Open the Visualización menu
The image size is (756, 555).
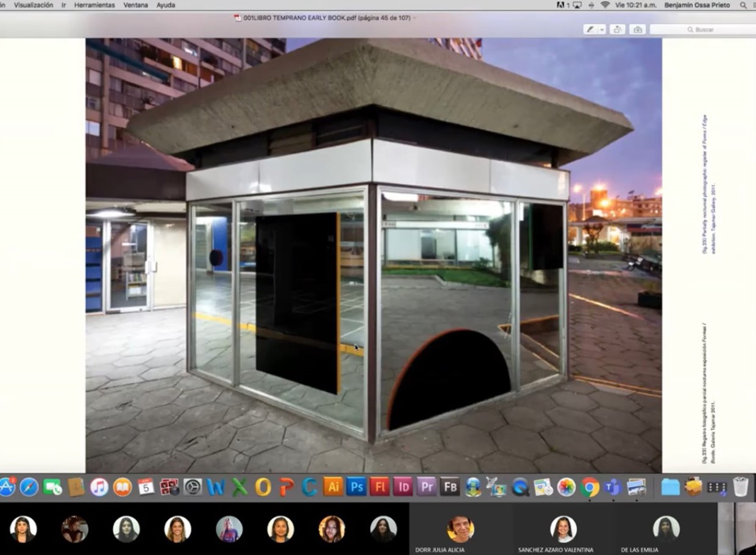coord(34,5)
